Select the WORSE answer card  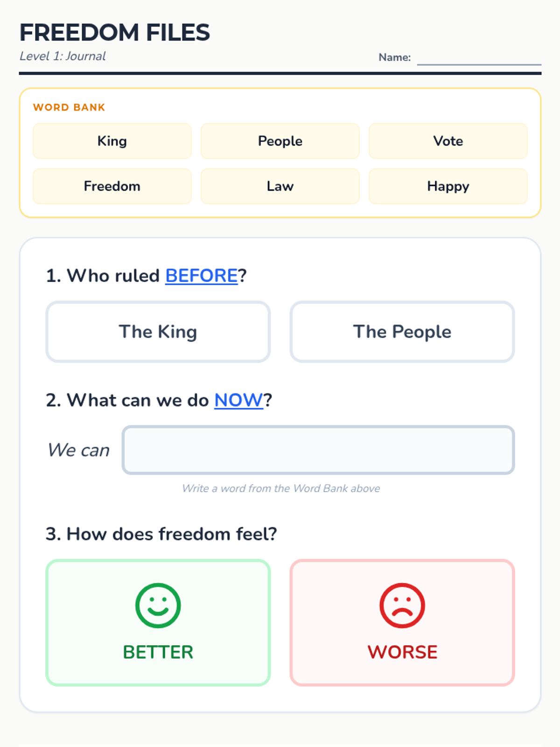(x=402, y=622)
